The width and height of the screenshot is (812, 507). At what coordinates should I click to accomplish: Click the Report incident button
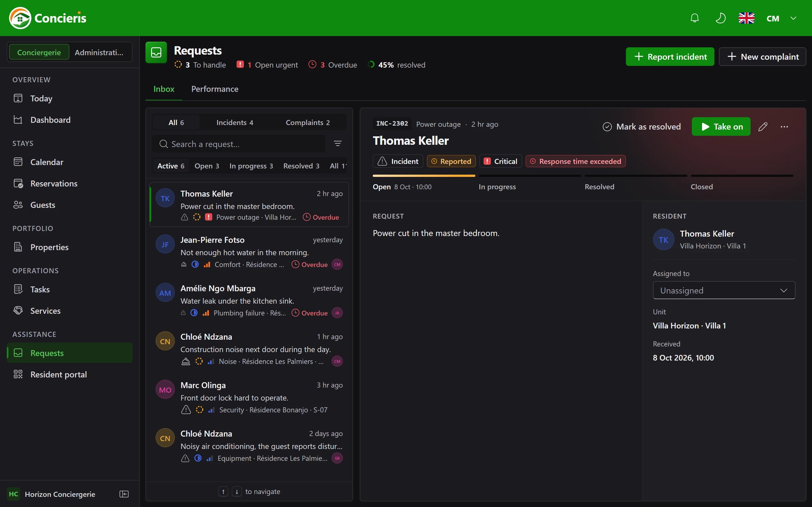[x=670, y=57]
